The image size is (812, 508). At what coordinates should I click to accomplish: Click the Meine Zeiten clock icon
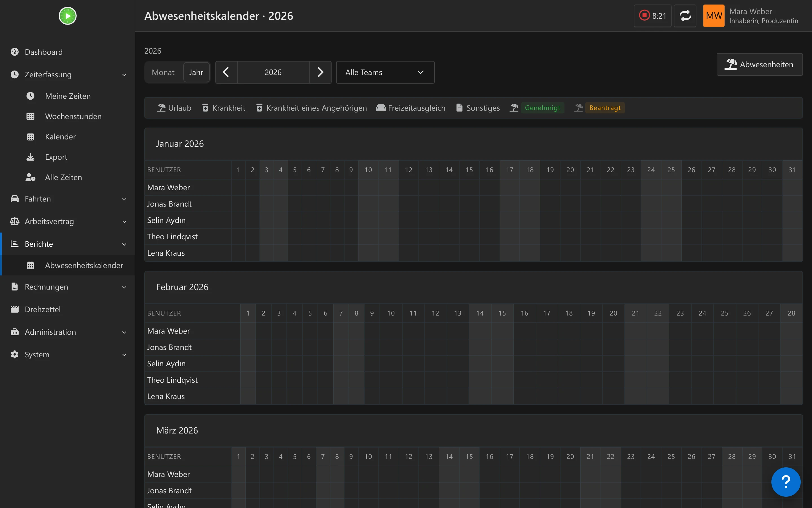pyautogui.click(x=30, y=96)
